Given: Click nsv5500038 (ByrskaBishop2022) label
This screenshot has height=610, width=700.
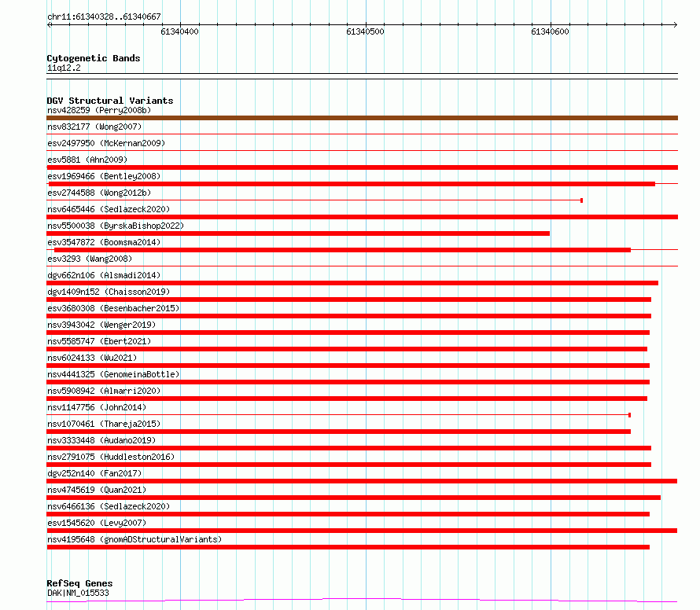Looking at the screenshot, I should click(x=116, y=226).
